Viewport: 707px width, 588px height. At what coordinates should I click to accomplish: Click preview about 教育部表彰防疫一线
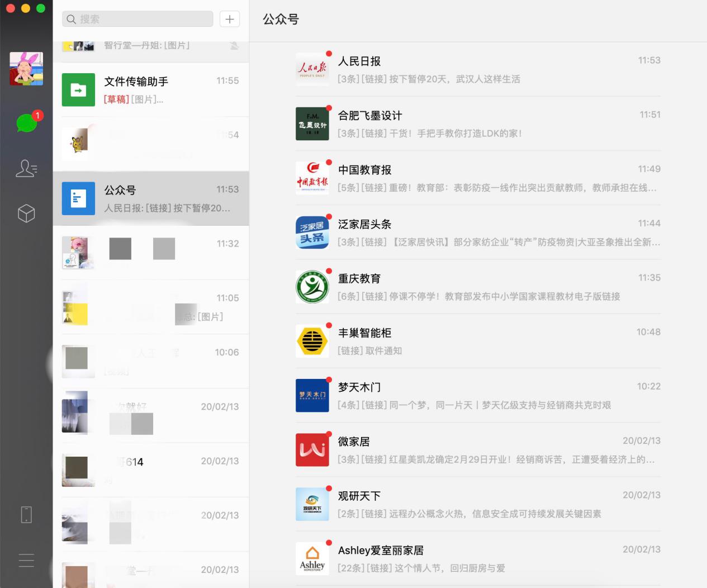pyautogui.click(x=497, y=187)
